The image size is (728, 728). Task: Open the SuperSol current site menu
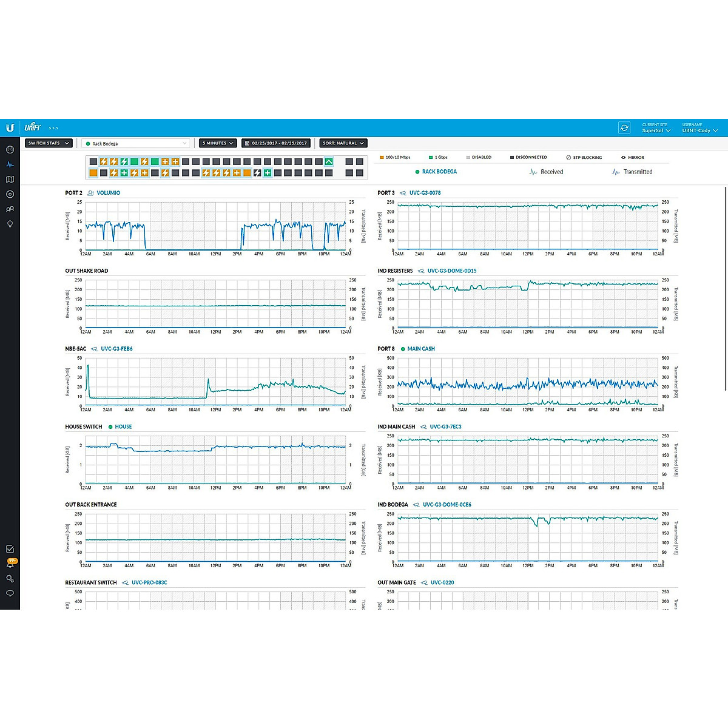click(x=656, y=130)
